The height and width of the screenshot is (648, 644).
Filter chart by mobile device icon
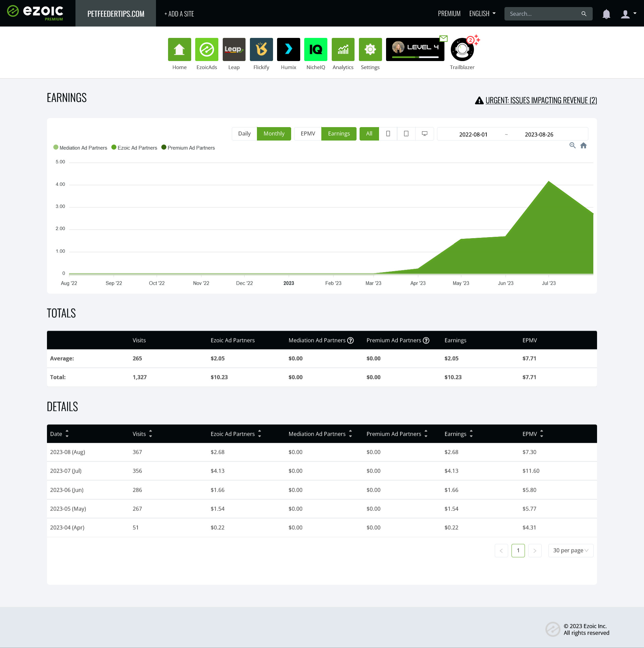click(388, 134)
